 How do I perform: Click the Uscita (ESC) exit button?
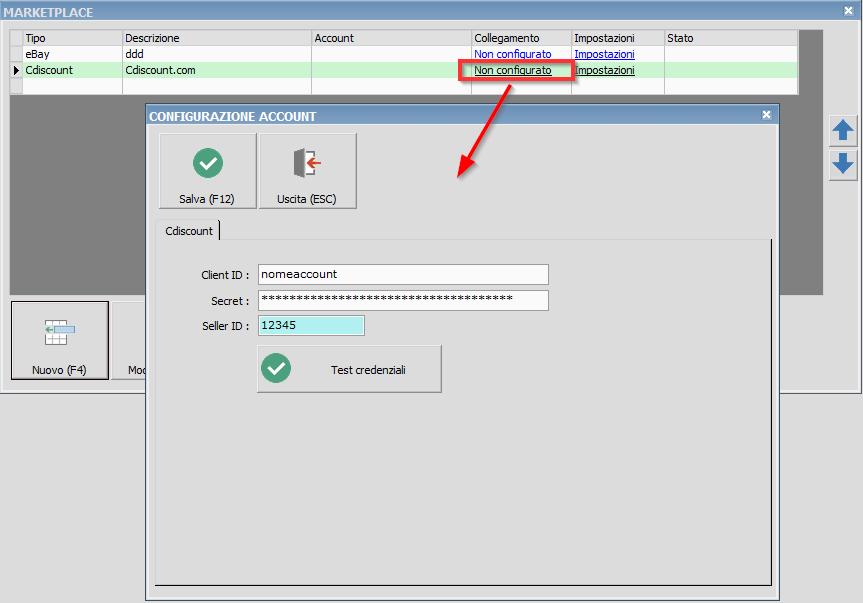point(307,171)
